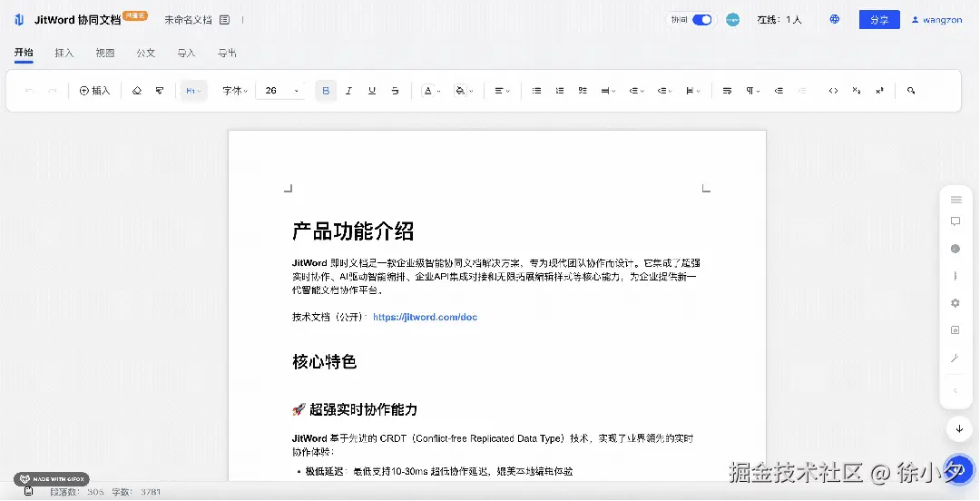Click the square snapshot icon in the right sidebar
Screen dimensions: 980x501
(x=955, y=330)
